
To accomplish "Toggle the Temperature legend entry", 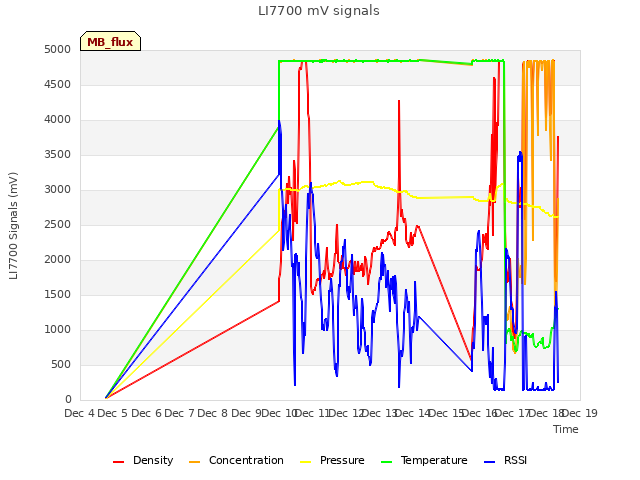I will [x=424, y=461].
